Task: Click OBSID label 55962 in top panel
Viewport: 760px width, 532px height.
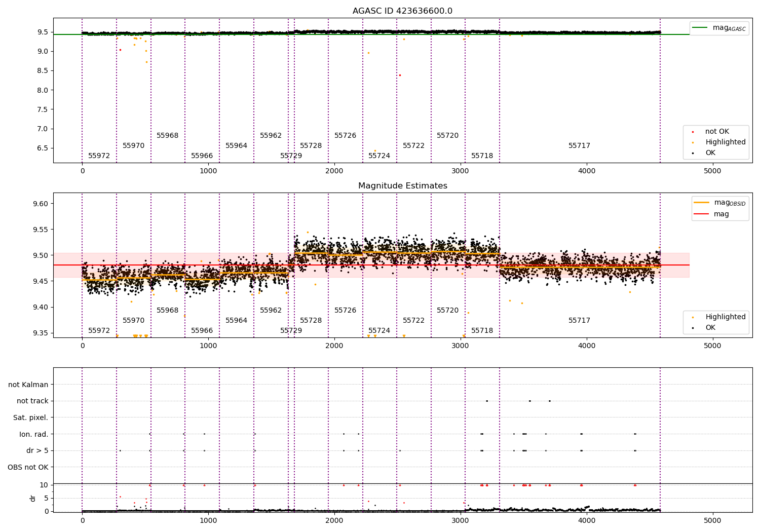Action: pyautogui.click(x=271, y=136)
